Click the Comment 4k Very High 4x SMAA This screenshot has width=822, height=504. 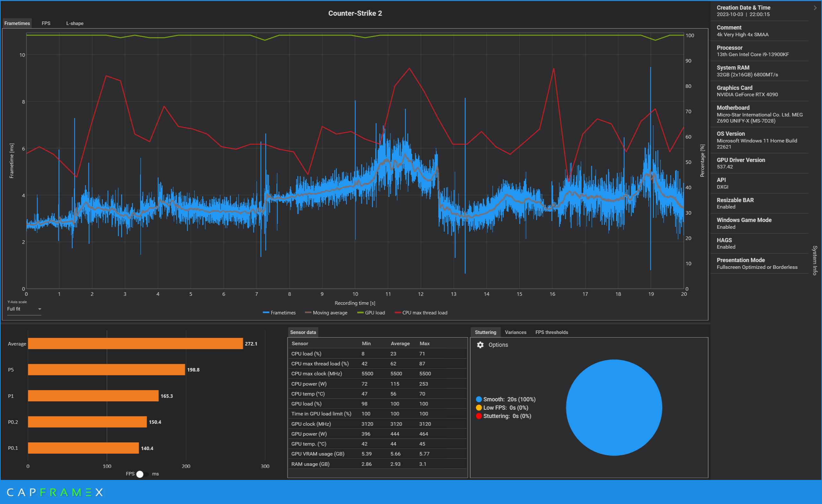tap(760, 31)
